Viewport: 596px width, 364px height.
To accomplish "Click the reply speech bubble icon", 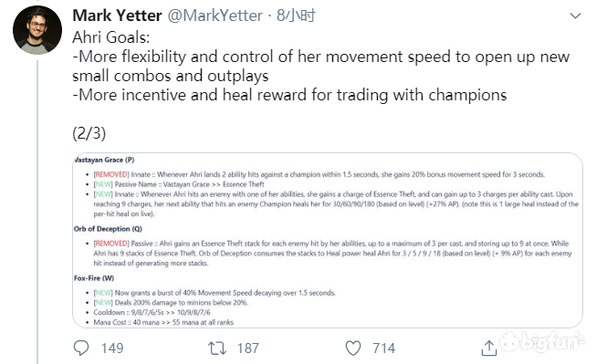I will (x=81, y=348).
